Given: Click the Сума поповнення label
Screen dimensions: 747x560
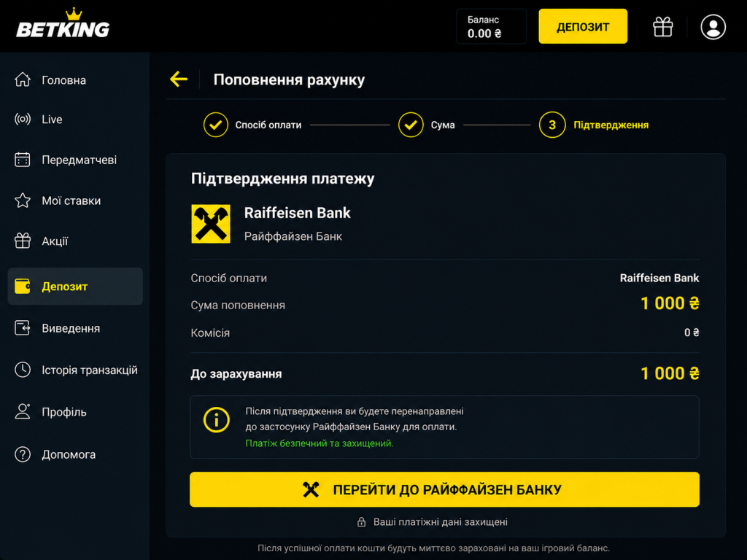Looking at the screenshot, I should pos(238,306).
